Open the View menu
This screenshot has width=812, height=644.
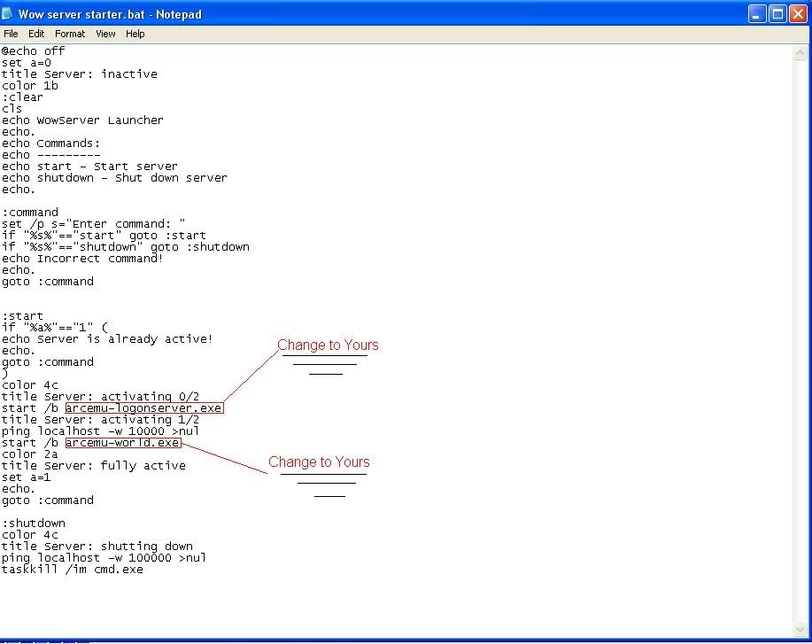click(x=105, y=34)
